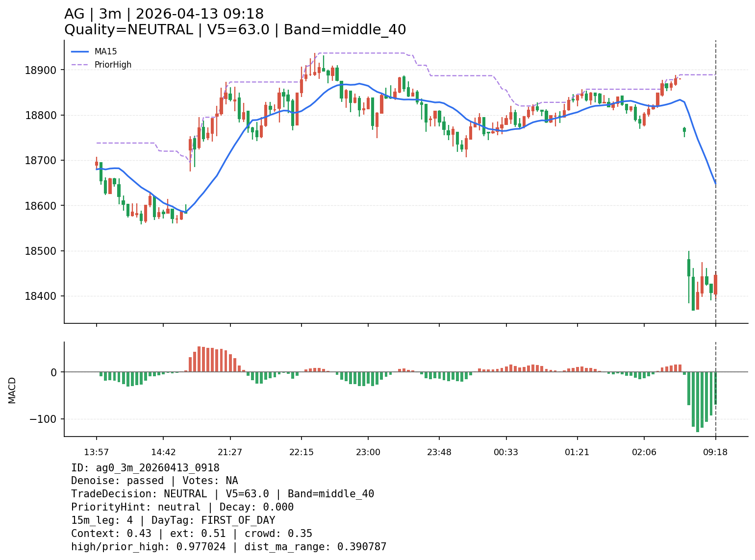Click the 00:33 time axis label
The image size is (755, 560).
(506, 452)
